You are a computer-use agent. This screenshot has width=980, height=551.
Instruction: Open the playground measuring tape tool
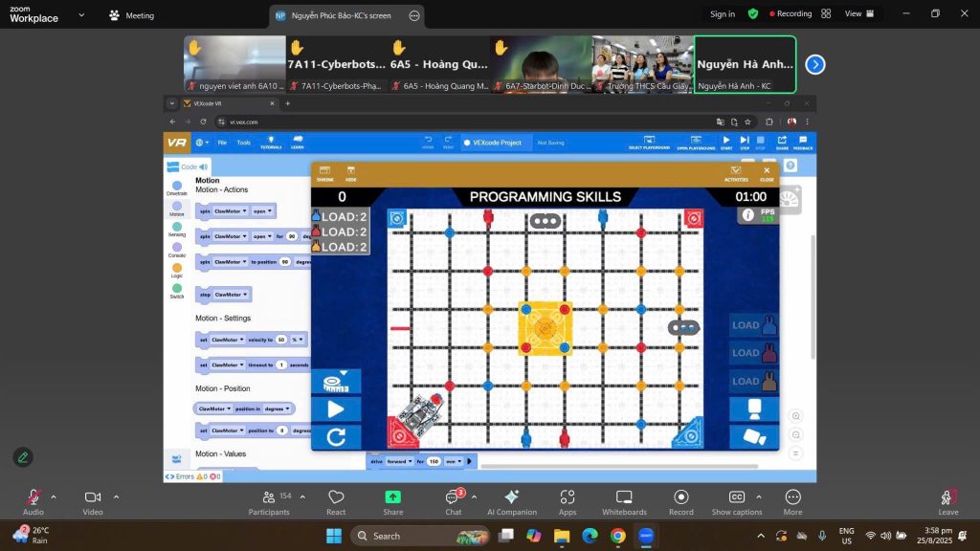tap(336, 382)
